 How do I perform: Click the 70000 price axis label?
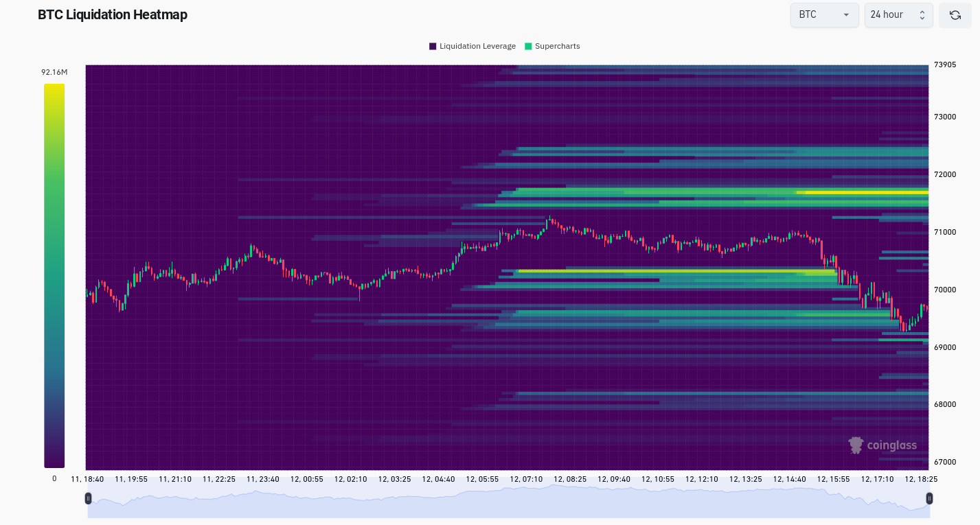click(x=945, y=290)
